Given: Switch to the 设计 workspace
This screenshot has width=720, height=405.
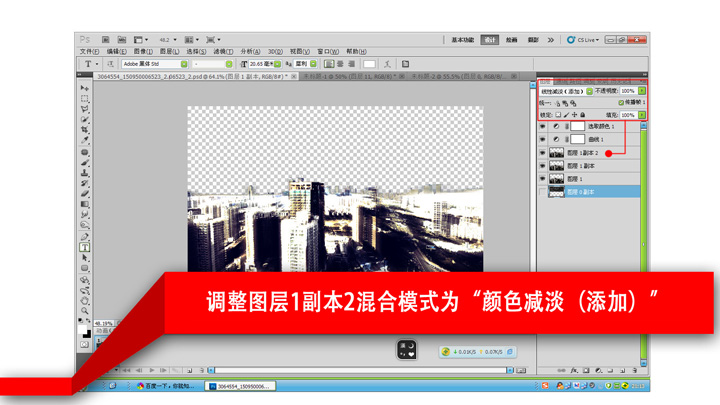Looking at the screenshot, I should (489, 40).
